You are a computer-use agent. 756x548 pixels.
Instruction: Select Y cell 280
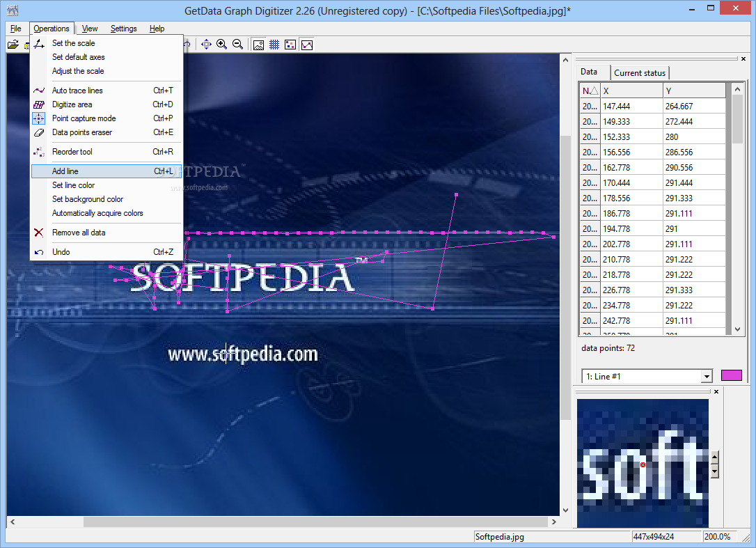[x=694, y=137]
